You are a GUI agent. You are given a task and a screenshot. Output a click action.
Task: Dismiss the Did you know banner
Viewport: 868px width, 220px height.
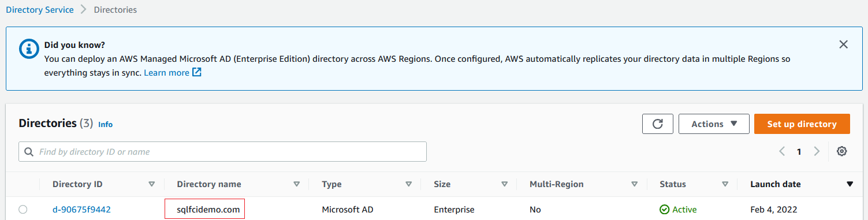[x=843, y=44]
